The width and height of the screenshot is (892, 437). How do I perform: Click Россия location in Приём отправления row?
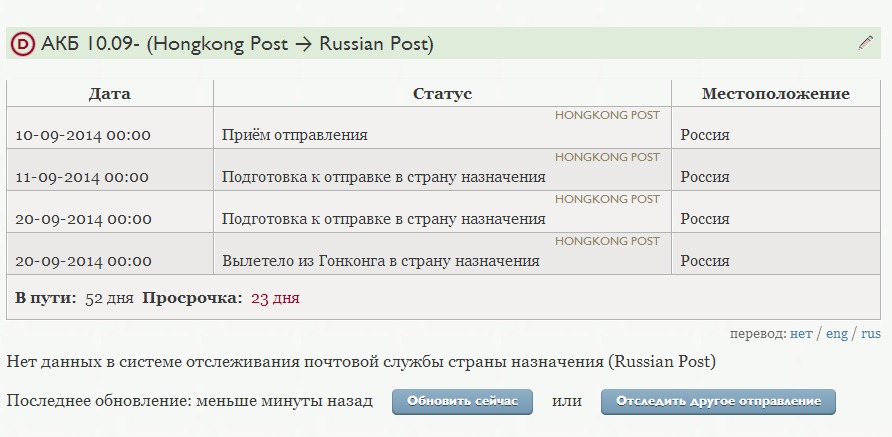(x=705, y=135)
